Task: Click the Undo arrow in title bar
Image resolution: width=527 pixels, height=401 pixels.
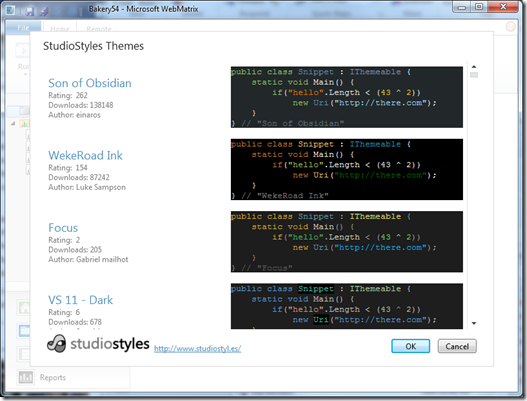Action: coord(58,11)
